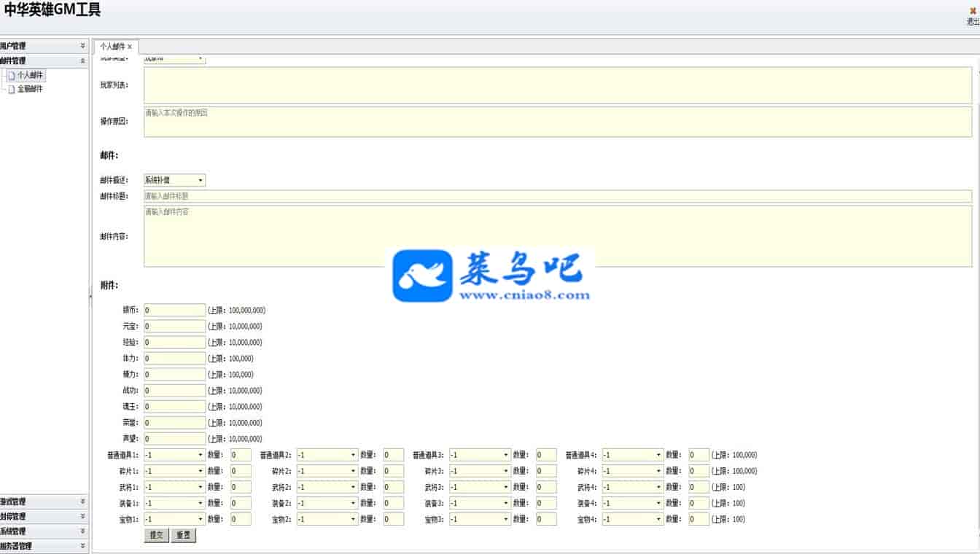Viewport: 980px width, 554px height.
Task: Expand the 用户管理 accordion panel
Action: [82, 46]
